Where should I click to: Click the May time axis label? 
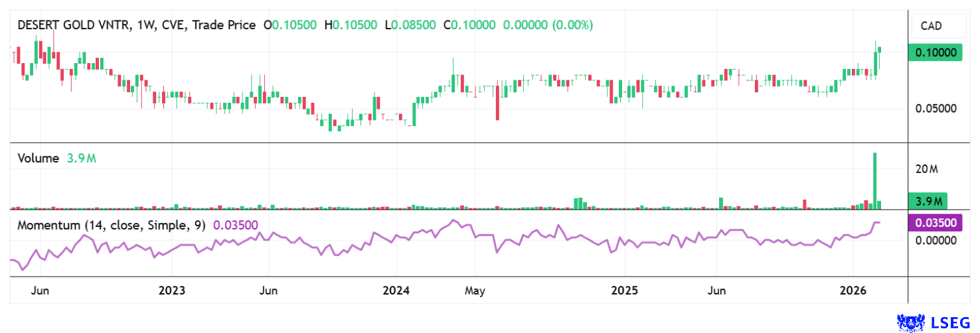(x=475, y=291)
